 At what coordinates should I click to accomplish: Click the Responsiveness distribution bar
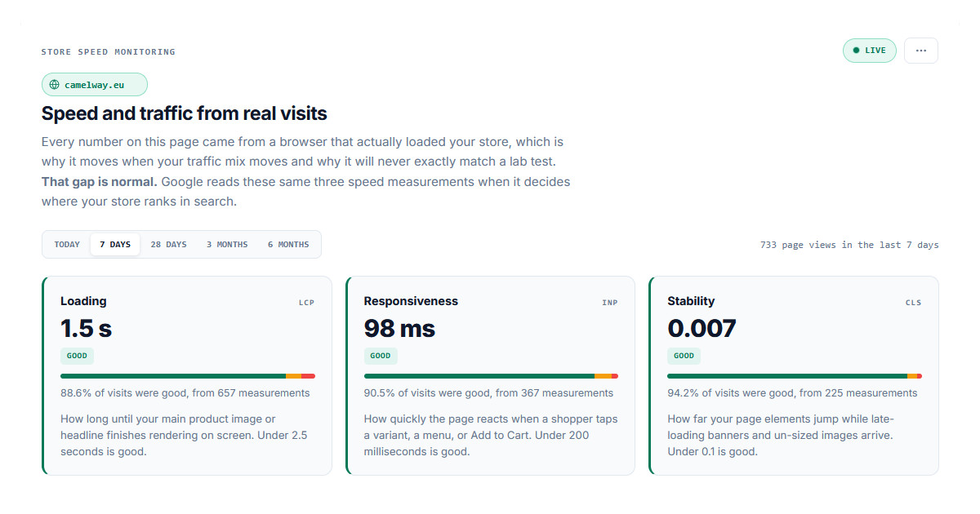click(491, 376)
